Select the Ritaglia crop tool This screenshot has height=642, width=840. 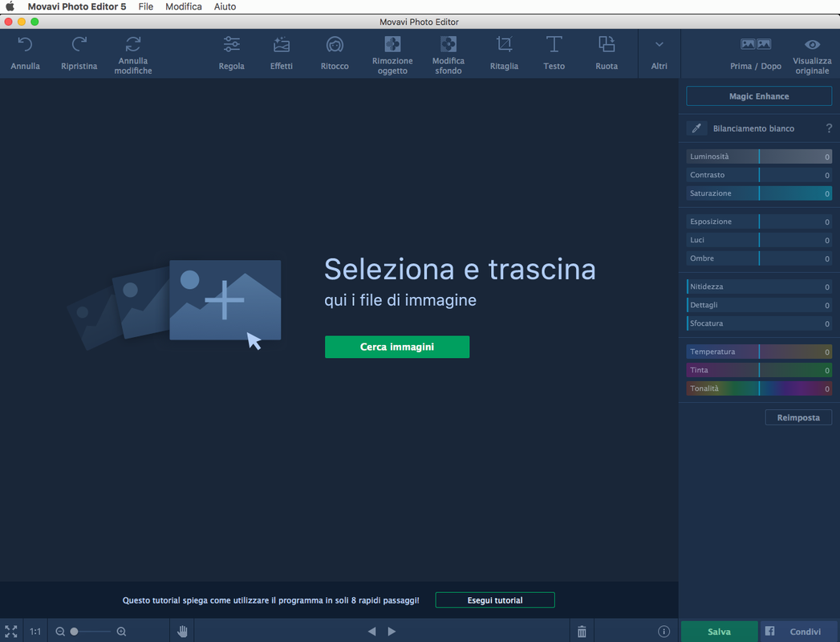[504, 53]
